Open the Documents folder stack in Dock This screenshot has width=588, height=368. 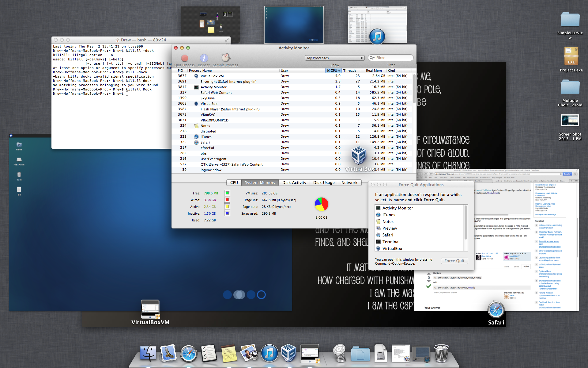coord(360,354)
